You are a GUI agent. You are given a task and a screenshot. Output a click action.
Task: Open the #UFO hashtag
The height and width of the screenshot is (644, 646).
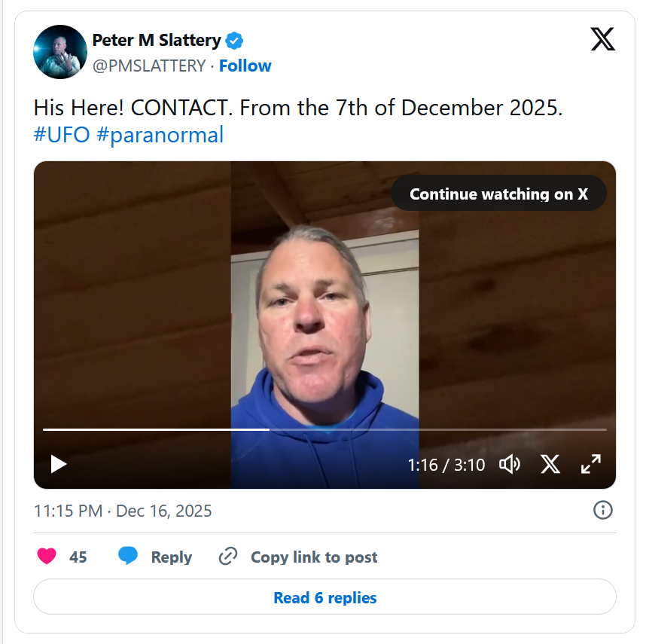(62, 135)
